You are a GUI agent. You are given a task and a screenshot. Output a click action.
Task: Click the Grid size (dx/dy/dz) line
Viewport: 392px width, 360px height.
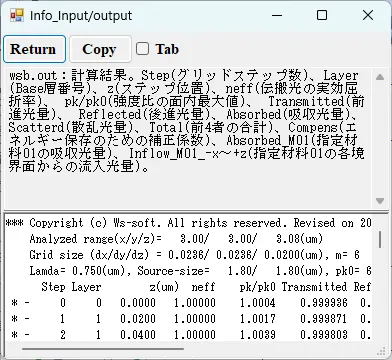[194, 255]
